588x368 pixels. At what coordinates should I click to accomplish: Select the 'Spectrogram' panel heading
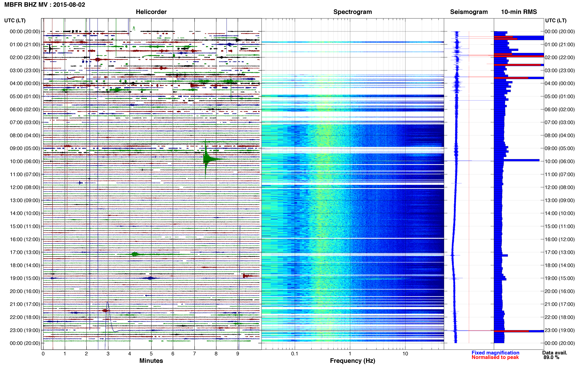[x=352, y=12]
